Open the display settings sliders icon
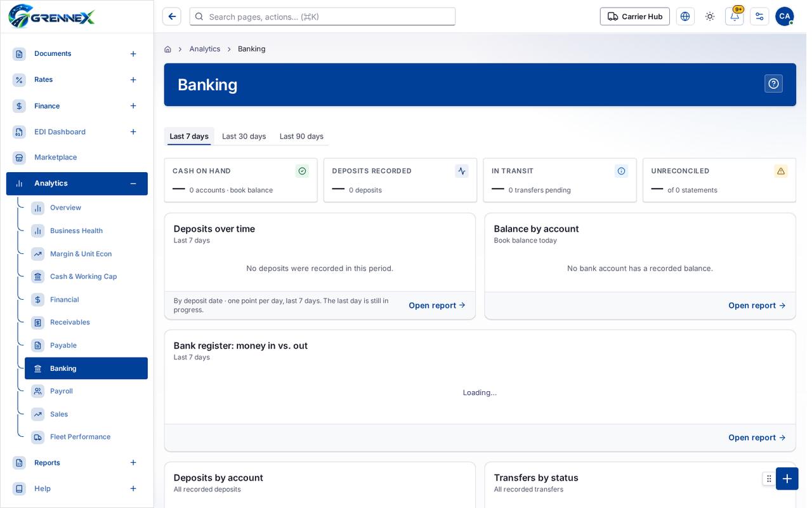This screenshot has height=508, width=812. point(759,17)
